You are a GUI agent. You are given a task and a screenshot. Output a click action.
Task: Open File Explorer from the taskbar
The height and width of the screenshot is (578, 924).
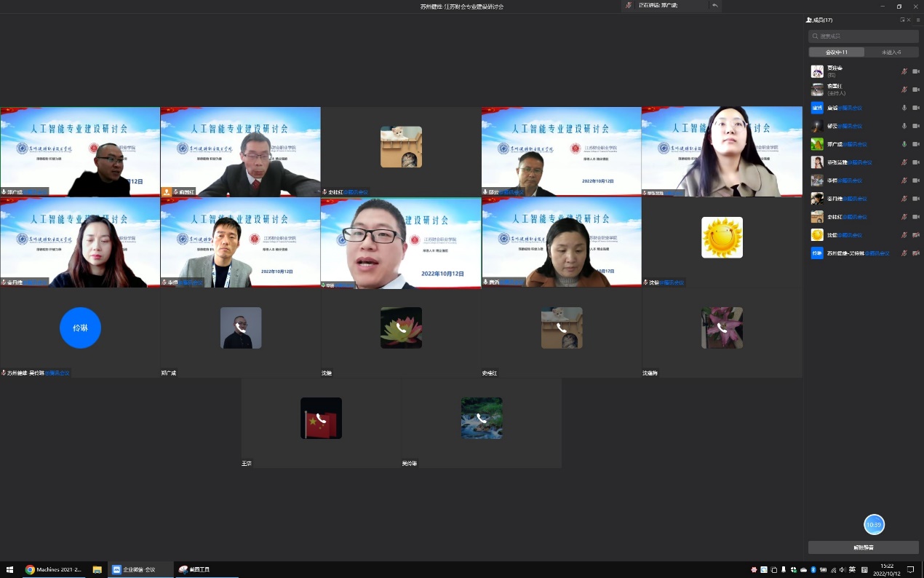pyautogui.click(x=97, y=569)
